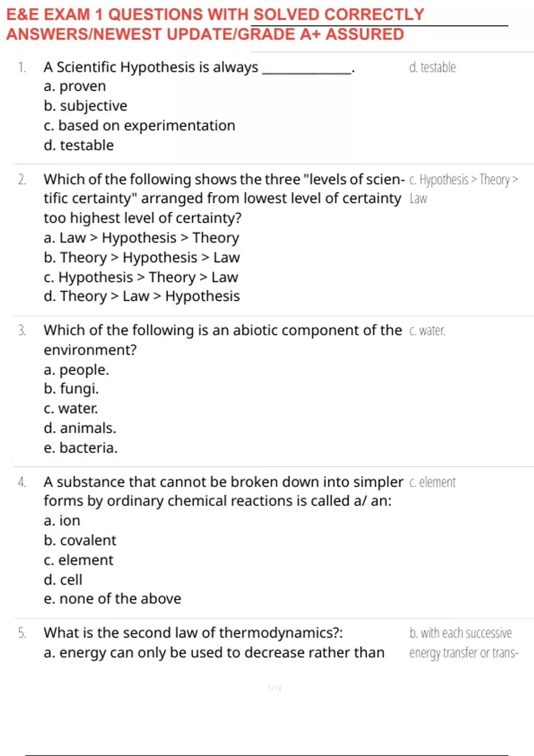Click the page number indicator 1/13
534x756 pixels.
[275, 688]
